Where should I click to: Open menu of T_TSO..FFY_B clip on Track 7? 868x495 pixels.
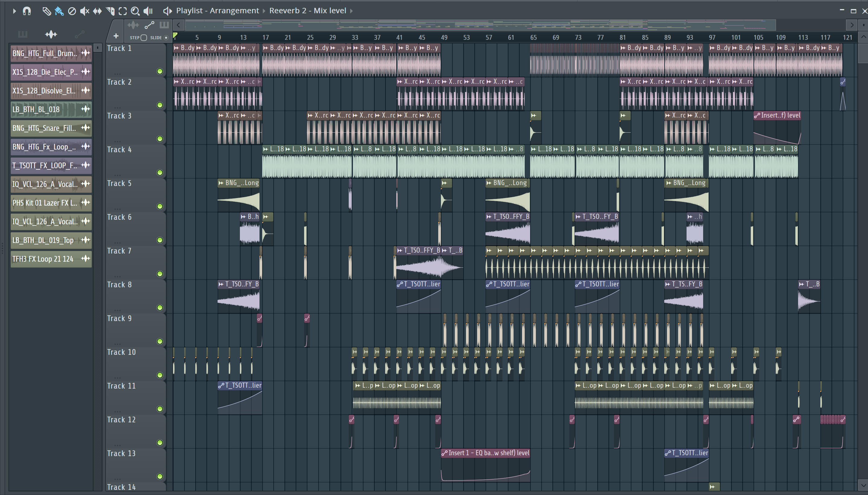point(400,251)
